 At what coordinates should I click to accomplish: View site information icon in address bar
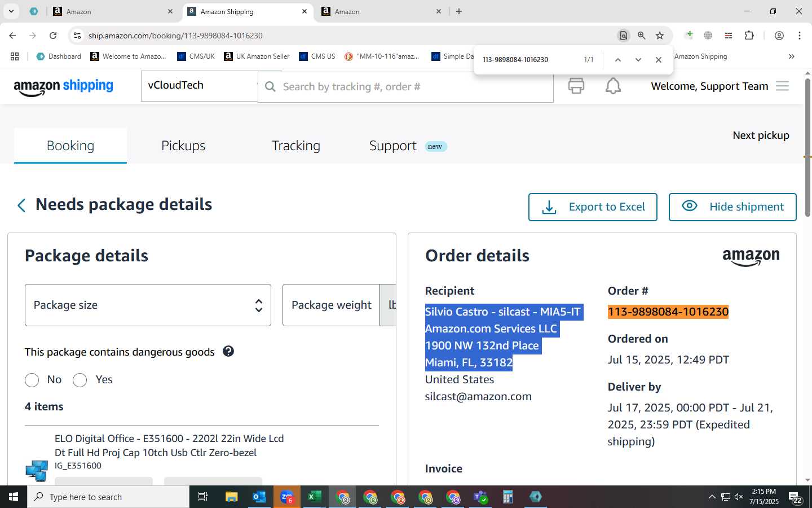[x=77, y=36]
